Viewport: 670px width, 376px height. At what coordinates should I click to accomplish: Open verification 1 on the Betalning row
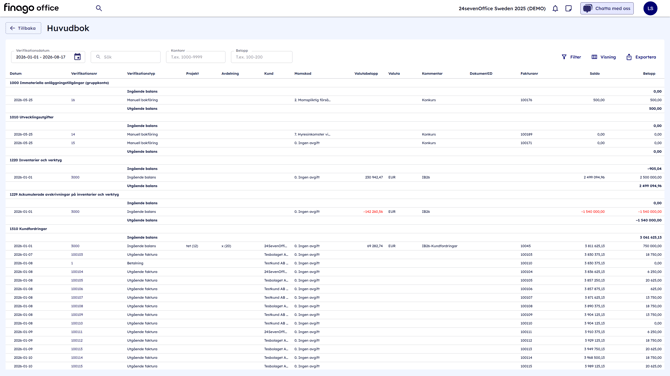[72, 263]
